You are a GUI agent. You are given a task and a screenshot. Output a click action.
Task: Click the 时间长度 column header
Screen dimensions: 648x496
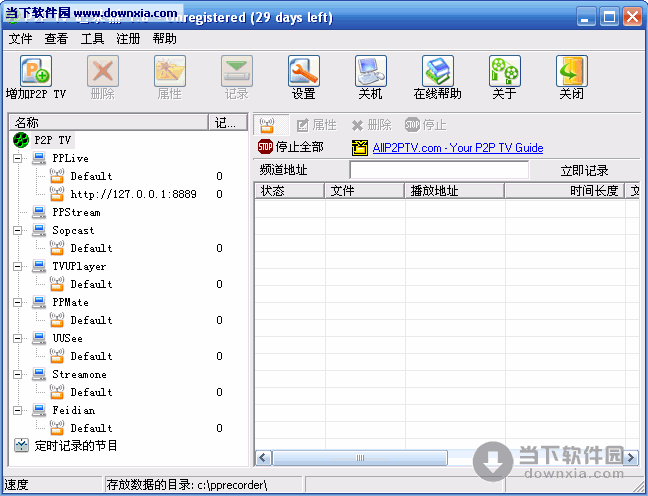[x=565, y=191]
